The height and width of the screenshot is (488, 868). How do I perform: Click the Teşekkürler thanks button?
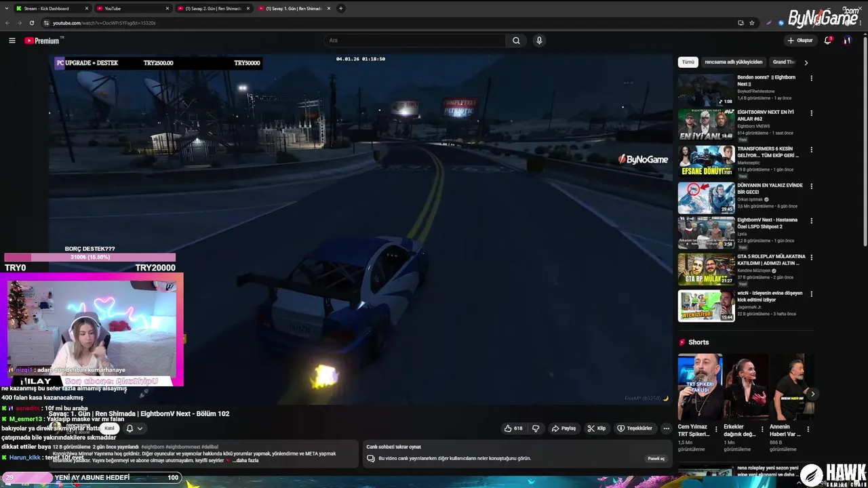pyautogui.click(x=635, y=428)
